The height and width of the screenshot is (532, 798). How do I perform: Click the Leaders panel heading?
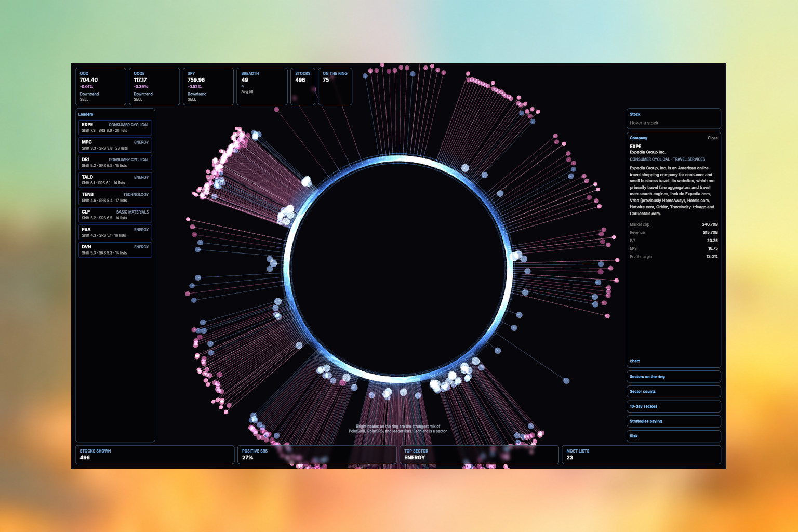click(86, 114)
